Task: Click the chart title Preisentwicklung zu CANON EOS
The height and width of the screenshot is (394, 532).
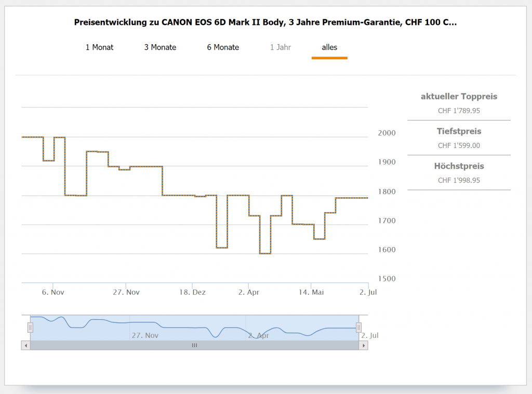Action: click(265, 22)
